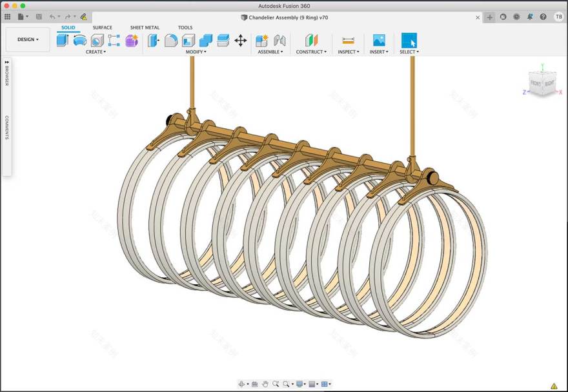The height and width of the screenshot is (392, 568).
Task: Click the Pan hand tool
Action: click(x=265, y=384)
